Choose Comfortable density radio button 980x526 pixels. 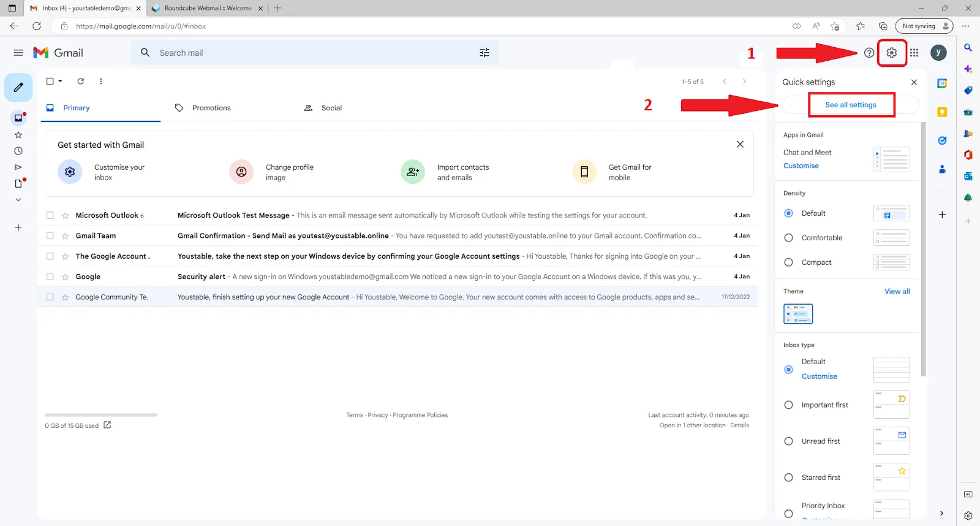point(789,238)
